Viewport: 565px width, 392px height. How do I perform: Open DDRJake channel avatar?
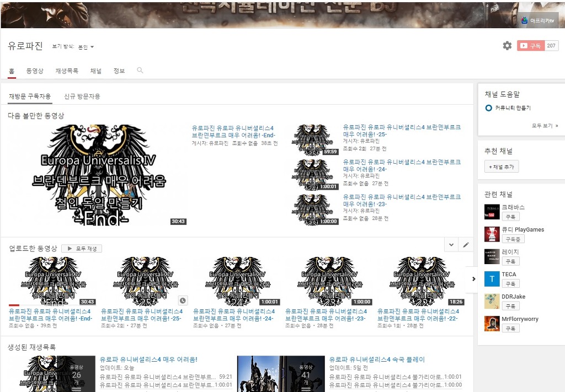click(492, 301)
